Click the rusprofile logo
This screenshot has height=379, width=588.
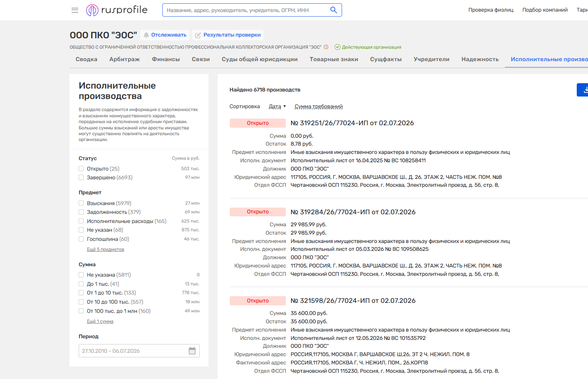coord(117,10)
